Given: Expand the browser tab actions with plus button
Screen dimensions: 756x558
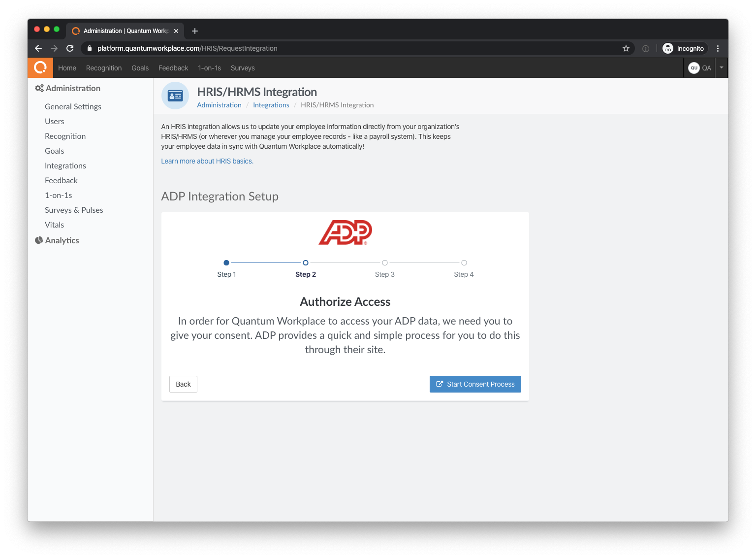Looking at the screenshot, I should (194, 31).
